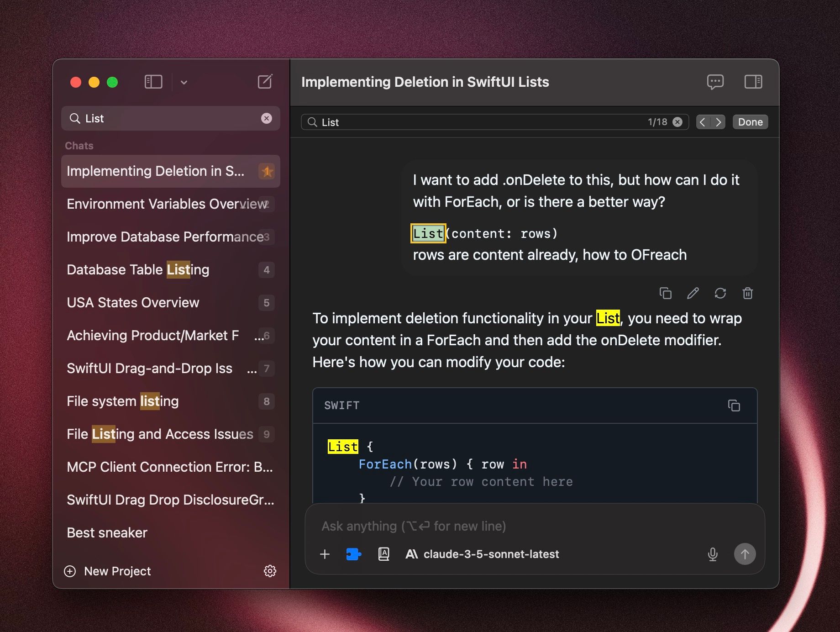The image size is (840, 632).
Task: Regenerate the response with refresh icon
Action: tap(720, 293)
